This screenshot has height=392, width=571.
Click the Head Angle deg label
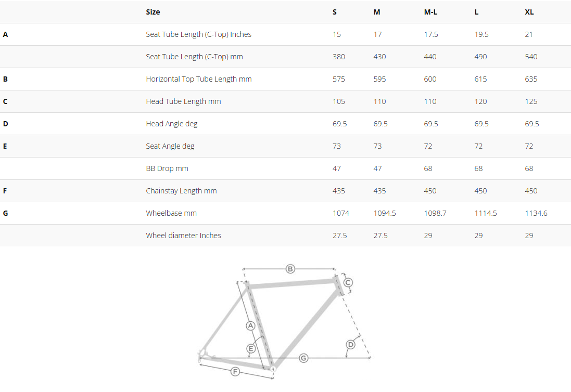172,124
